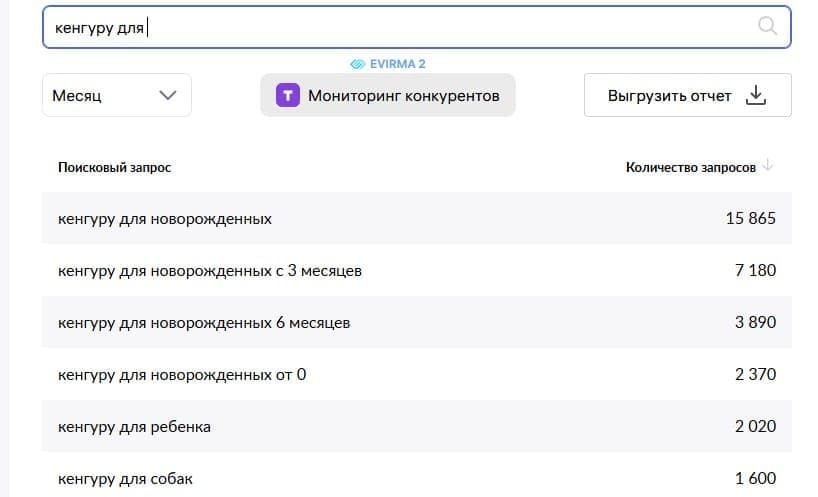
Task: Click the download arrow icon
Action: coord(755,95)
